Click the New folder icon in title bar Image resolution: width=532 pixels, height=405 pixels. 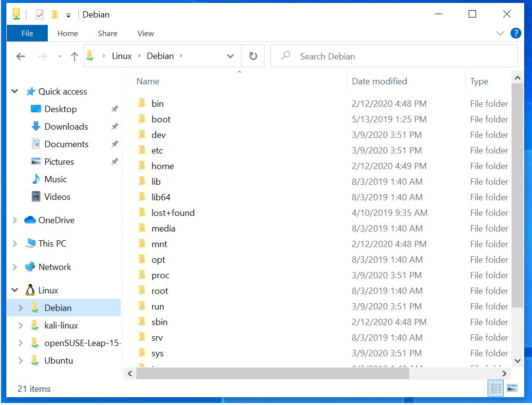(x=55, y=15)
